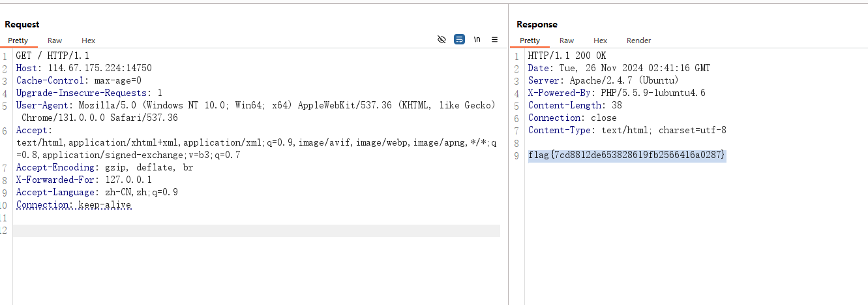The image size is (868, 305).
Task: Click the GET / HTTP/1.1 request line
Action: (x=52, y=56)
